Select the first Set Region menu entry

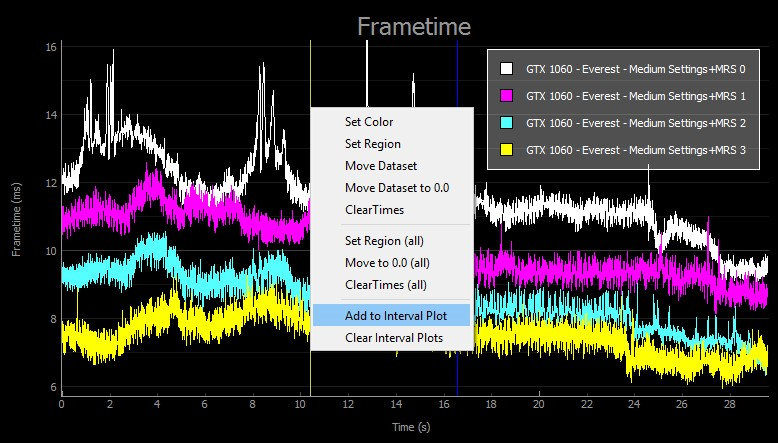point(372,144)
